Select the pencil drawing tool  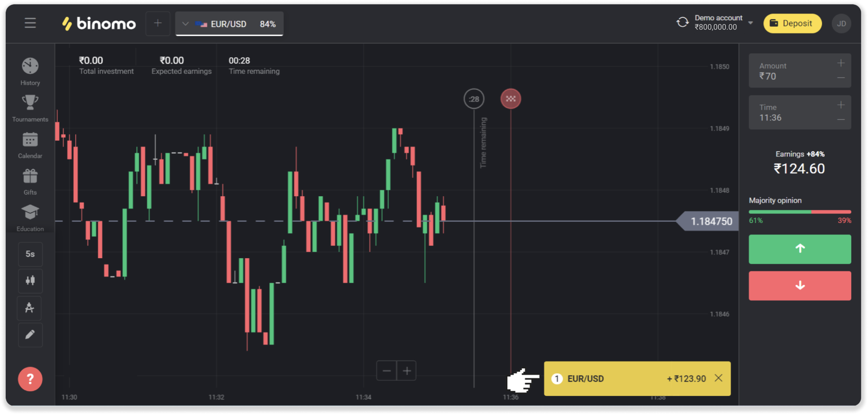(30, 335)
